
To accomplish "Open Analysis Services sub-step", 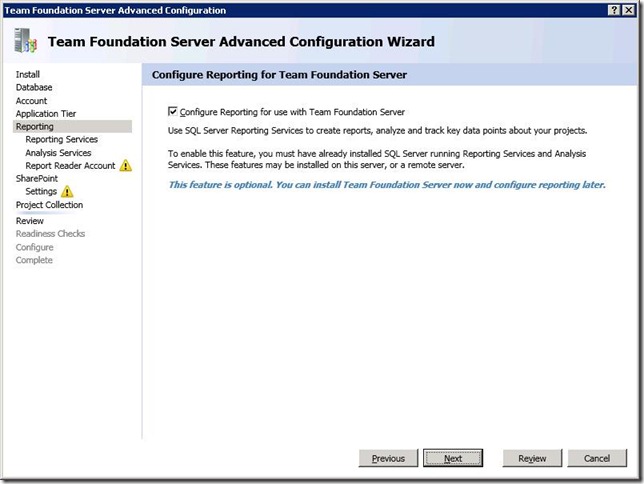I will point(58,153).
